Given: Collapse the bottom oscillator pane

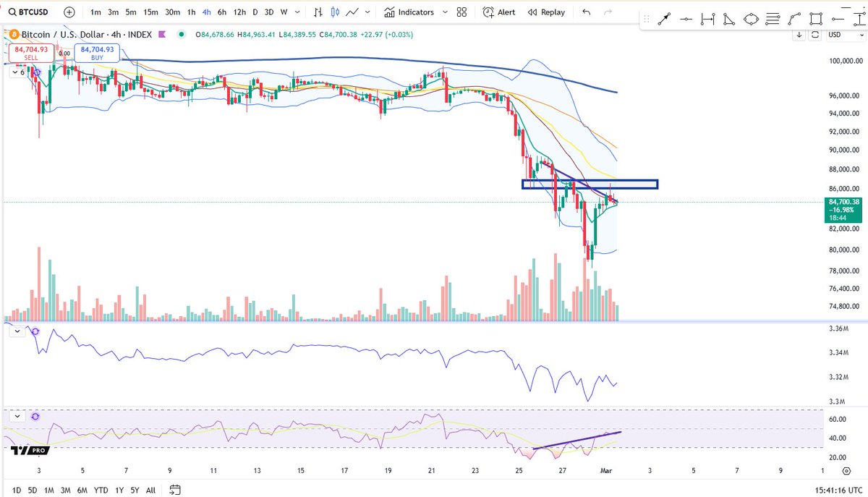Looking at the screenshot, I should click(x=17, y=416).
